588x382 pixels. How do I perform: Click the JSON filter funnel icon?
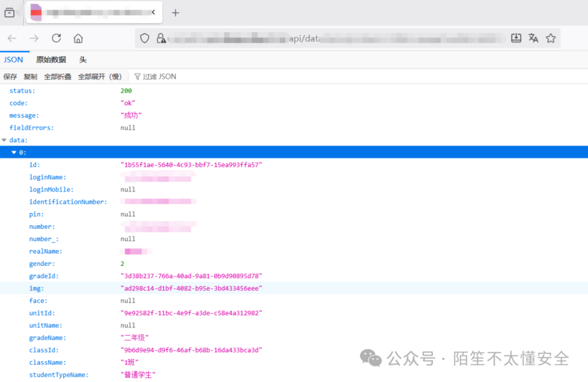coord(137,76)
